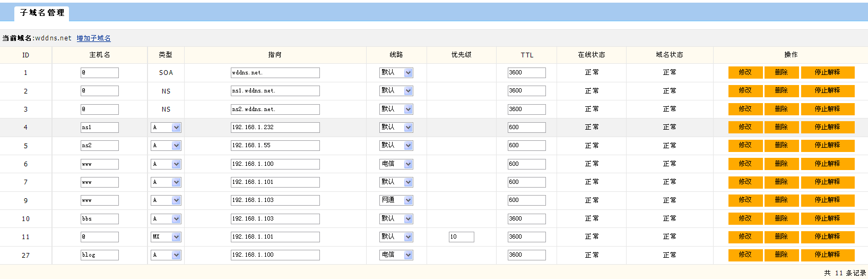Select the 指向 field with 192.168.1.232
The image size is (868, 279).
pos(275,128)
